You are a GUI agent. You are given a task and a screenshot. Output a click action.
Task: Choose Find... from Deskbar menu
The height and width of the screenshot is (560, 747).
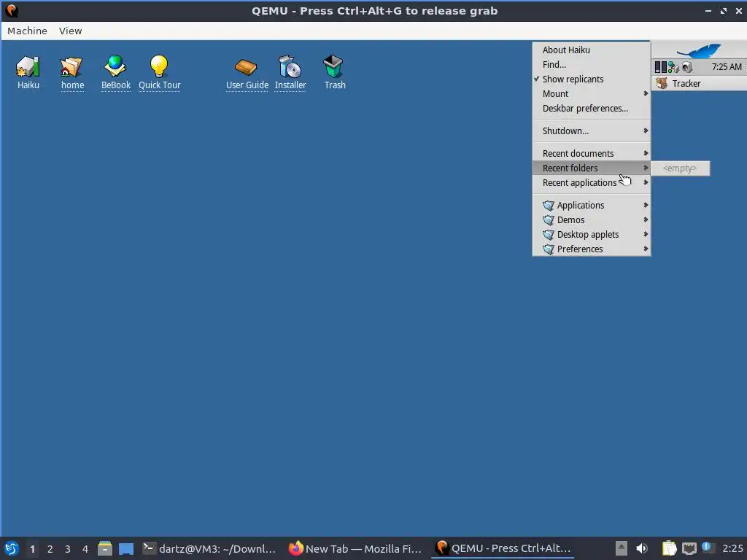tap(591, 65)
